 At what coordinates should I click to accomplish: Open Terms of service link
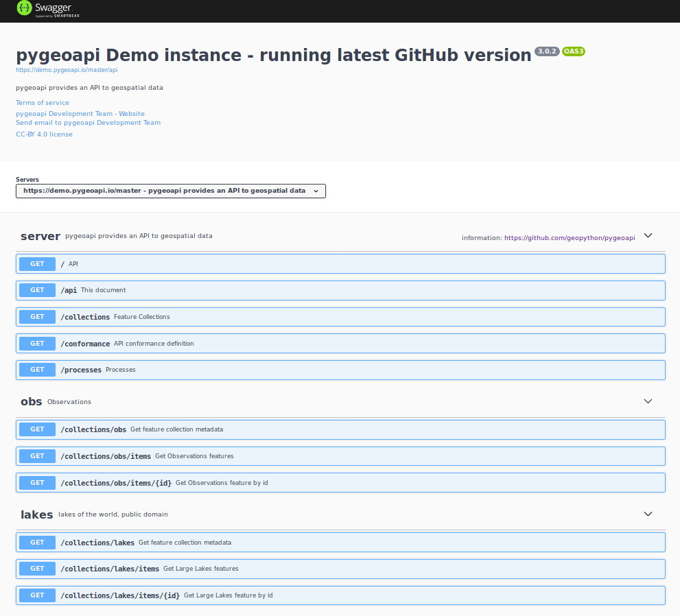(43, 103)
